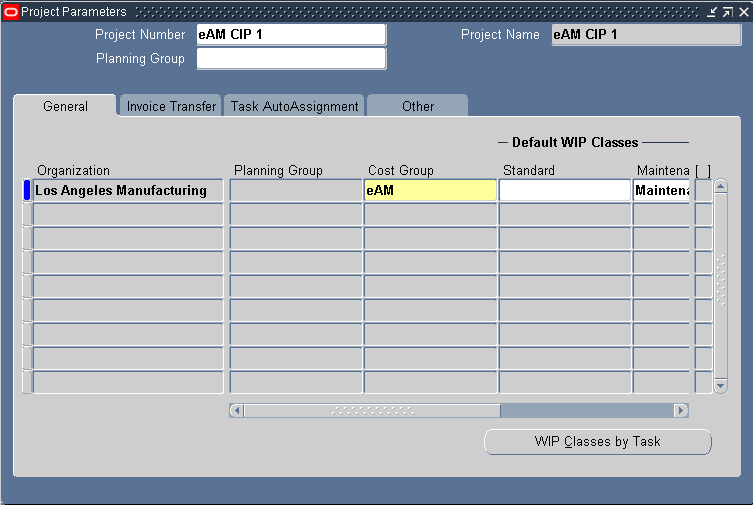Click the header Planning Group input field
Image resolution: width=753 pixels, height=505 pixels.
[291, 59]
